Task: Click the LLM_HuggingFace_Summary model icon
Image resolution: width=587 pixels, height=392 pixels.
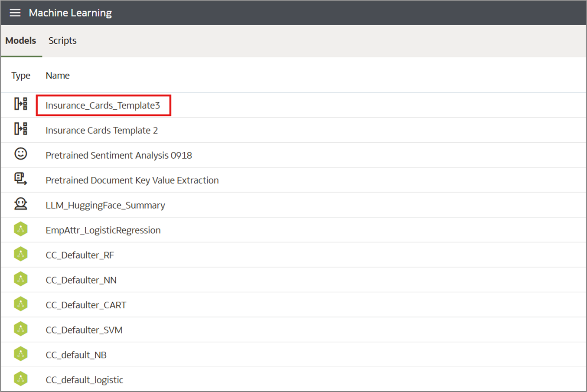Action: [20, 204]
